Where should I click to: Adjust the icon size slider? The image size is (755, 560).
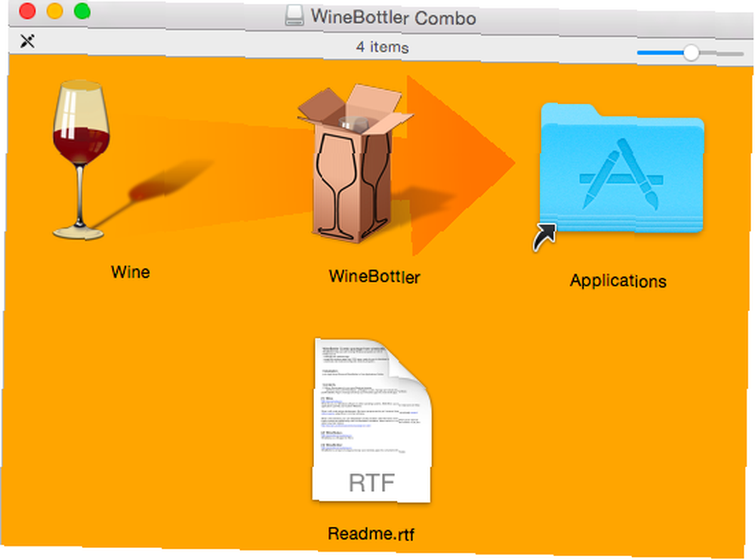pos(691,53)
